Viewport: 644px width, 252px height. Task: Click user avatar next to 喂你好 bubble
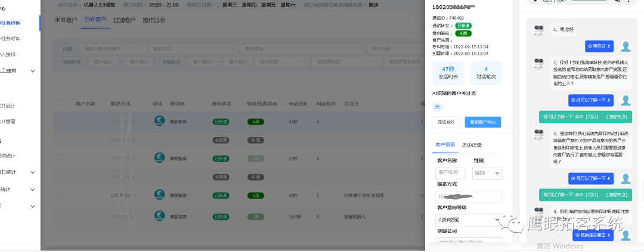pyautogui.click(x=625, y=46)
